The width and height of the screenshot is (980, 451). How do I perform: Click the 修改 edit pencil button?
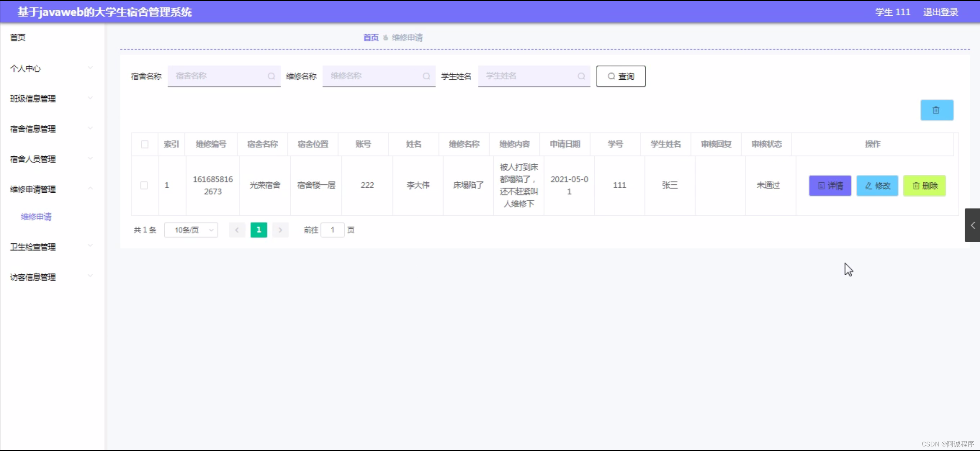877,185
